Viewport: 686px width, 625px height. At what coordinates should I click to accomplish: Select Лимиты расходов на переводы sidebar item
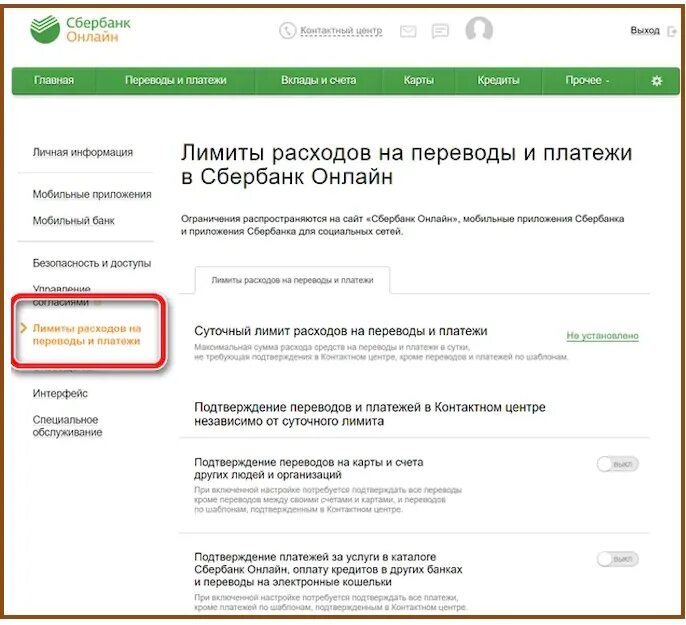coord(87,335)
